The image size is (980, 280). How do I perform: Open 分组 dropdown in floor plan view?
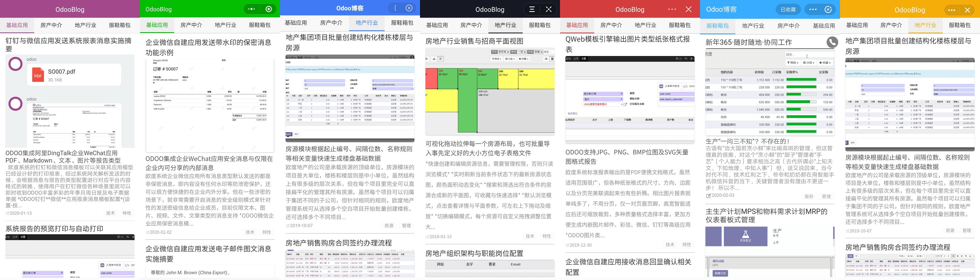click(x=510, y=59)
